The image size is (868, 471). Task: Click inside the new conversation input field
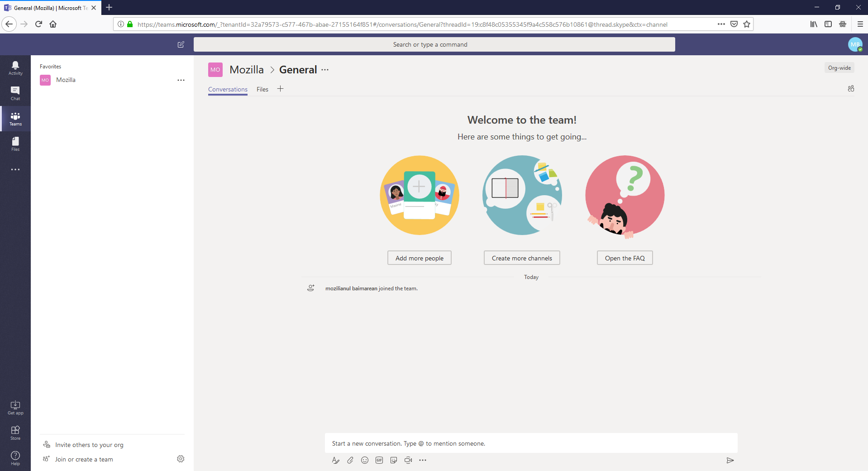(x=498, y=443)
